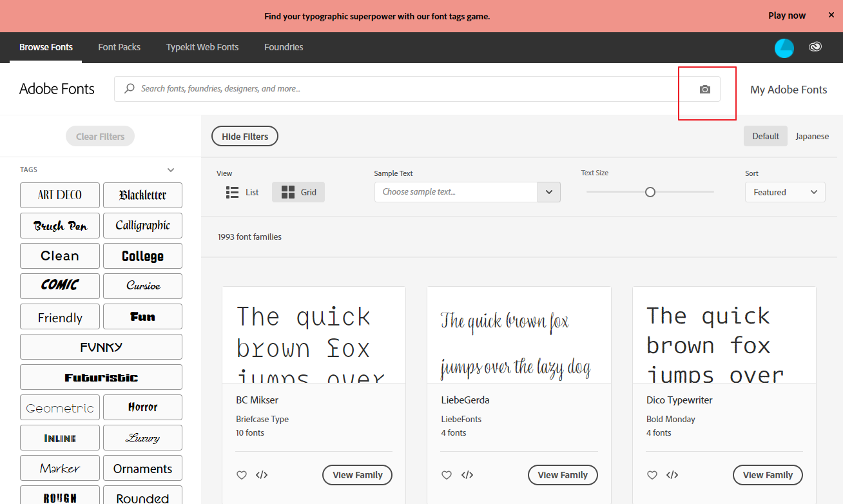
Task: Click the Adobe Fonts logo
Action: point(57,89)
